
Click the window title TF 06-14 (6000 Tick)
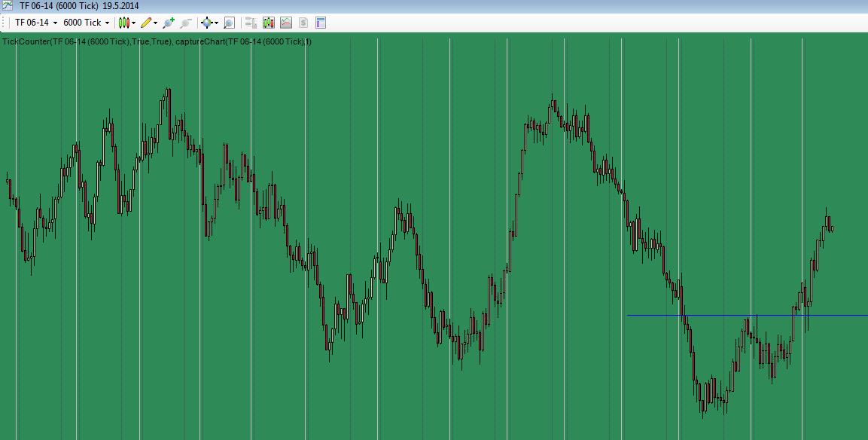coord(59,6)
